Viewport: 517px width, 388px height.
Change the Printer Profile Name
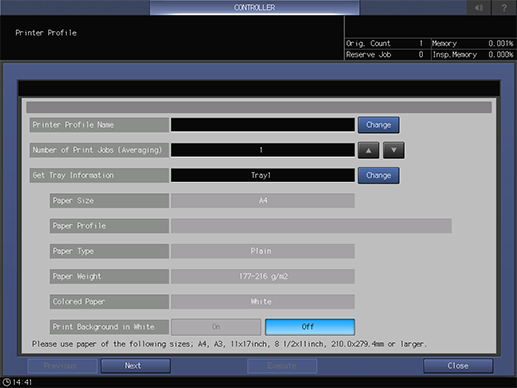[x=378, y=125]
